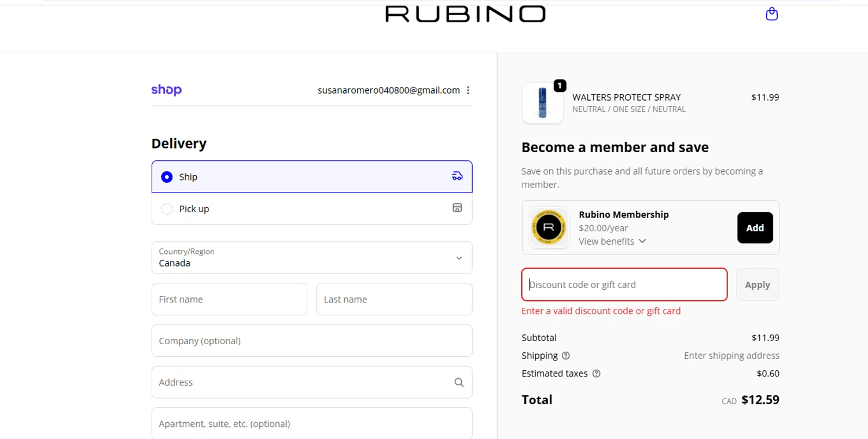Open the Country/Region dropdown
This screenshot has height=439, width=868.
tap(312, 257)
